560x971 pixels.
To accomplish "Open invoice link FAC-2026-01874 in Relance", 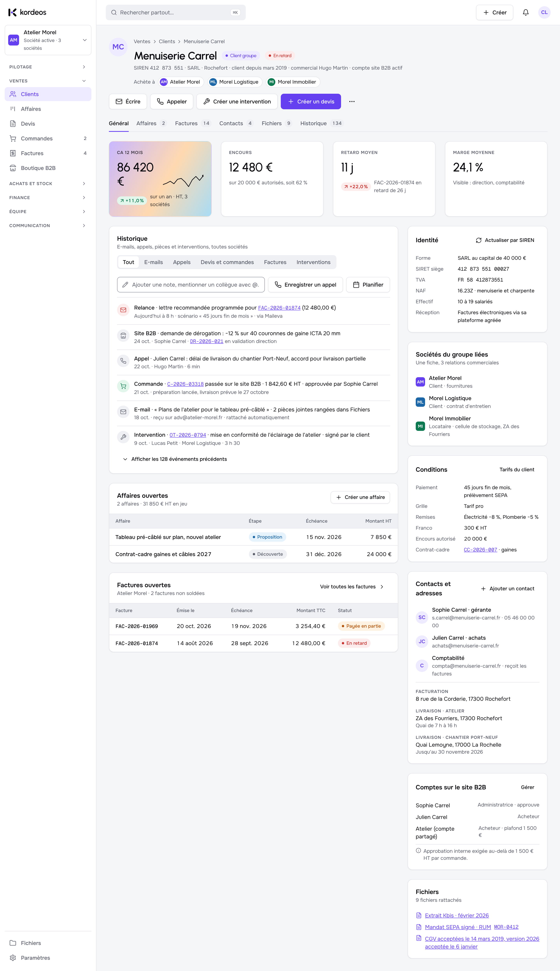I will (x=279, y=308).
